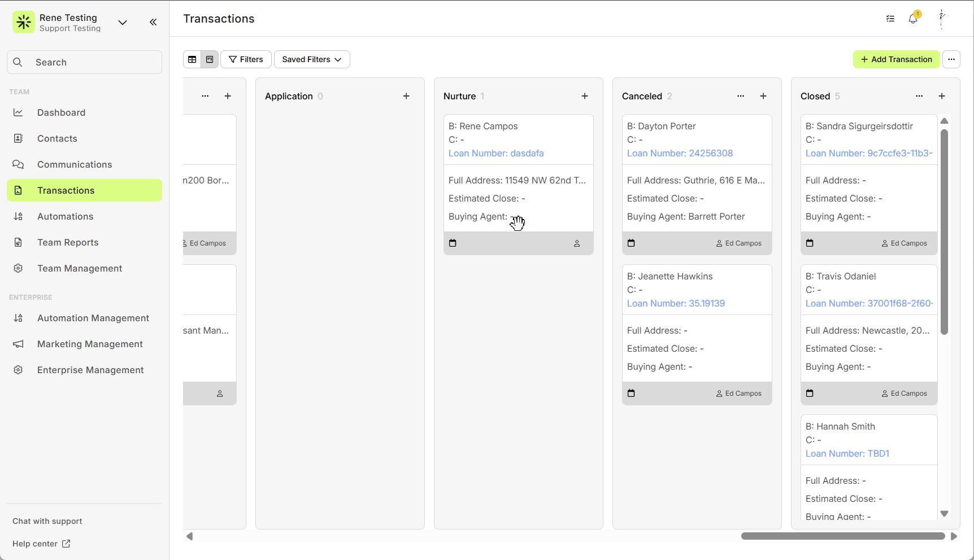The height and width of the screenshot is (560, 974).
Task: Click the horizontal scrollbar at the bottom
Action: 842,536
